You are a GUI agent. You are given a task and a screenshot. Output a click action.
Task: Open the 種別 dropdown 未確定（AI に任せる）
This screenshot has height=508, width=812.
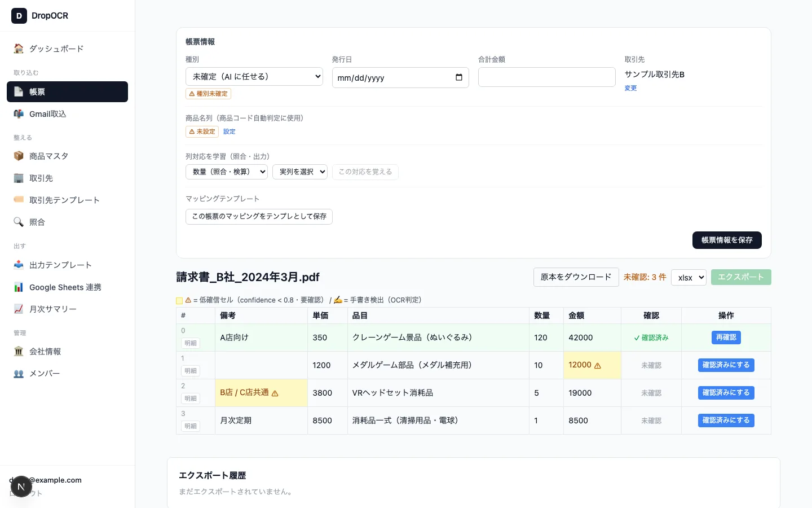pos(254,76)
